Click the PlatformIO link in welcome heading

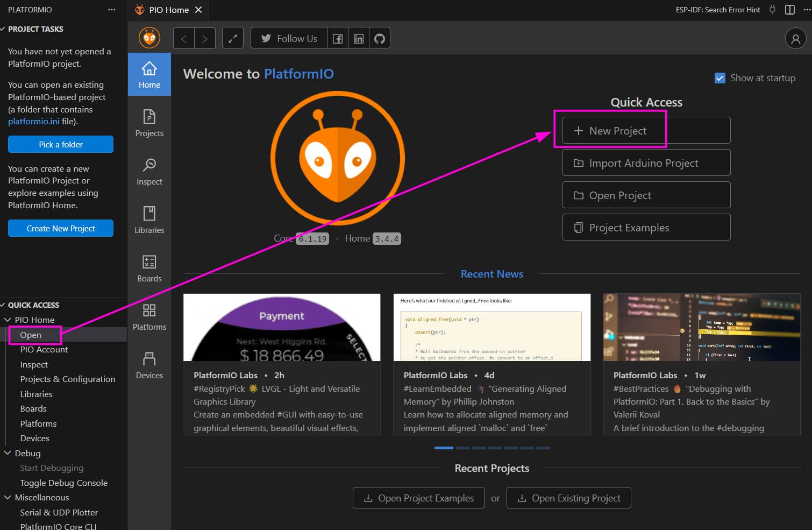pyautogui.click(x=299, y=74)
